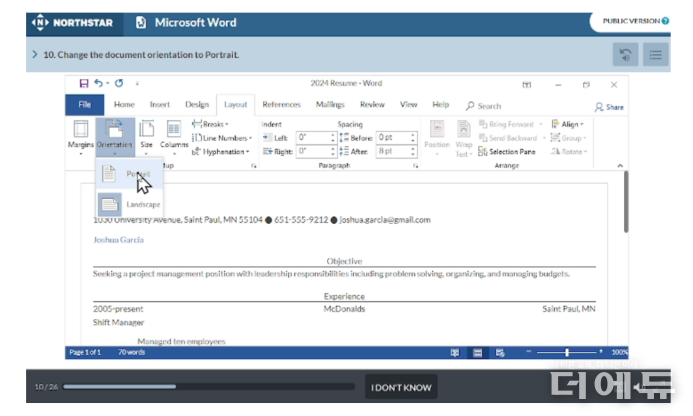Expand the question 10 chevron
Image resolution: width=693 pixels, height=416 pixels.
[x=34, y=54]
